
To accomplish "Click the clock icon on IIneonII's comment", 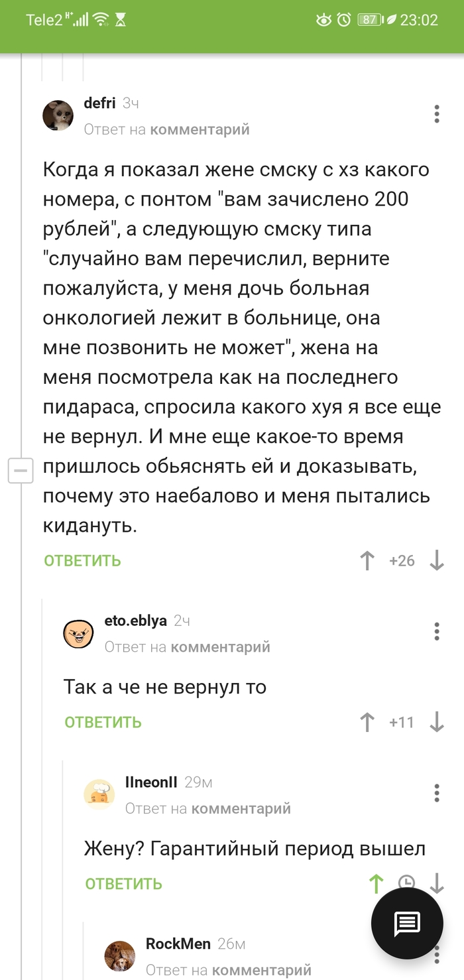I will 406,883.
